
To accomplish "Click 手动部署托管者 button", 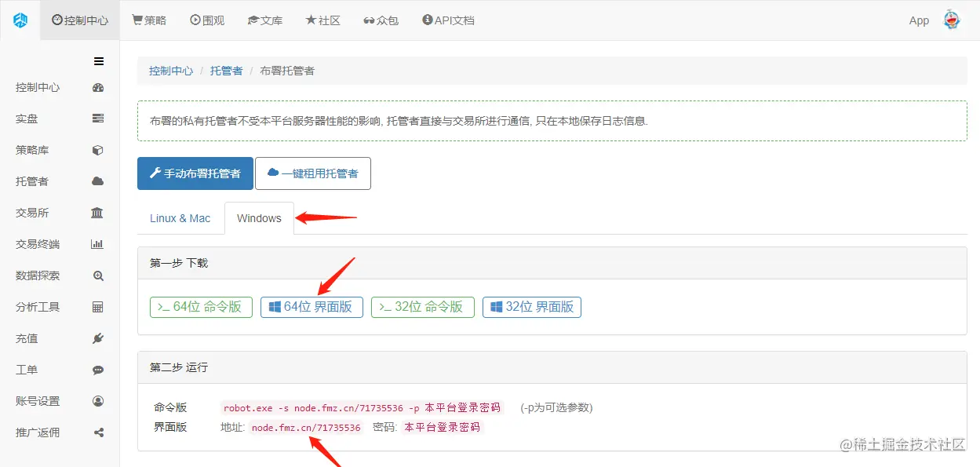I will 195,173.
